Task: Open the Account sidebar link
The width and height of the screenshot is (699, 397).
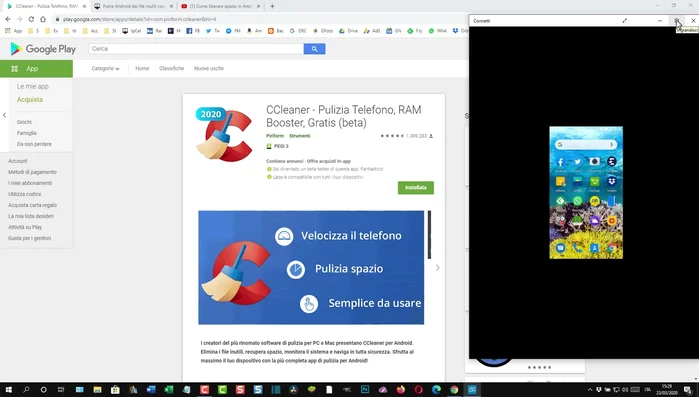Action: (x=17, y=161)
